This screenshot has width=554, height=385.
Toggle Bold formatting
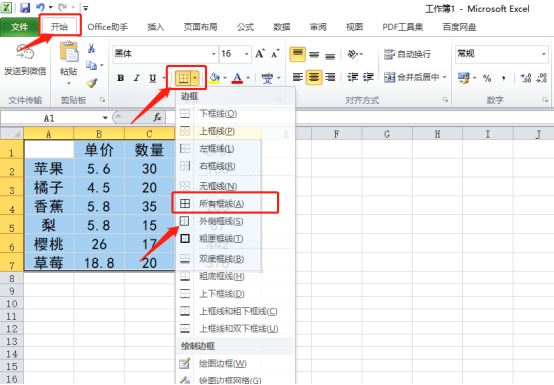120,78
